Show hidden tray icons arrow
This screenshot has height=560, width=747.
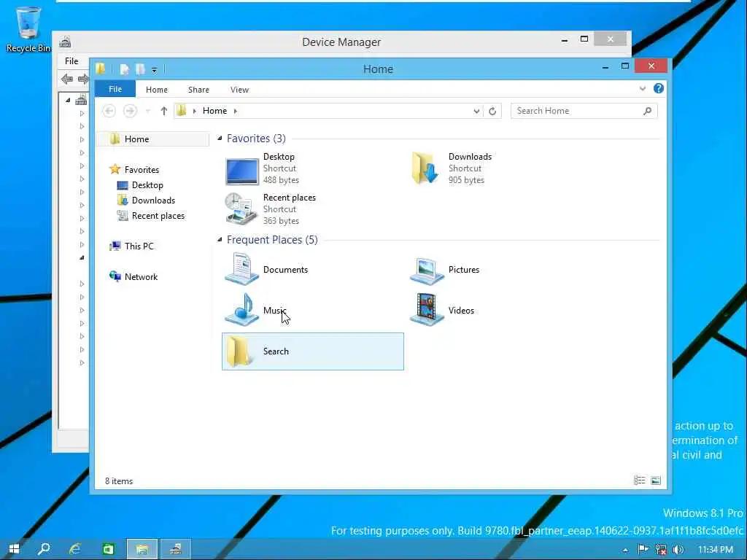625,550
